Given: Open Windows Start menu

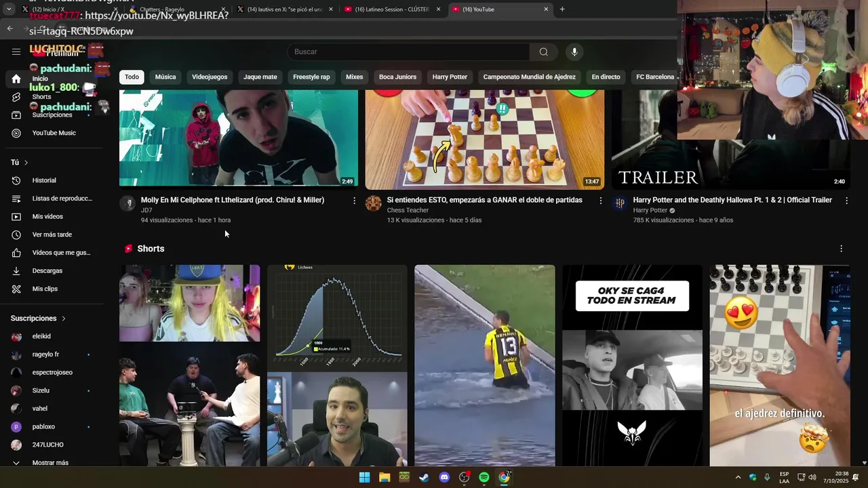Looking at the screenshot, I should (x=364, y=477).
